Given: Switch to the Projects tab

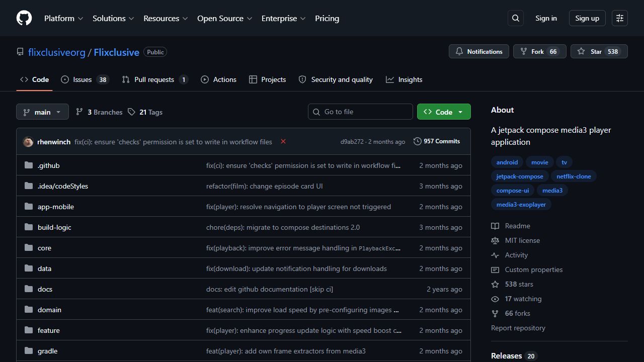Looking at the screenshot, I should [267, 79].
